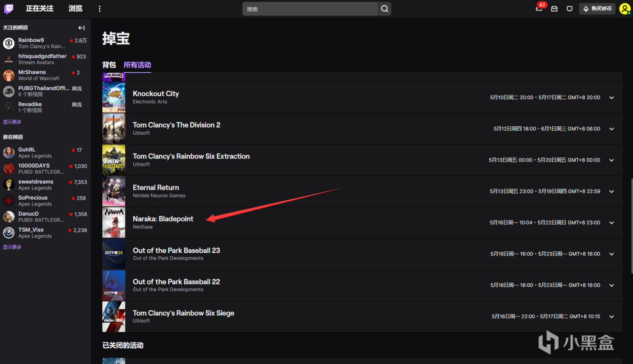Image resolution: width=633 pixels, height=364 pixels.
Task: Open the Twitch home logo
Action: pos(9,8)
